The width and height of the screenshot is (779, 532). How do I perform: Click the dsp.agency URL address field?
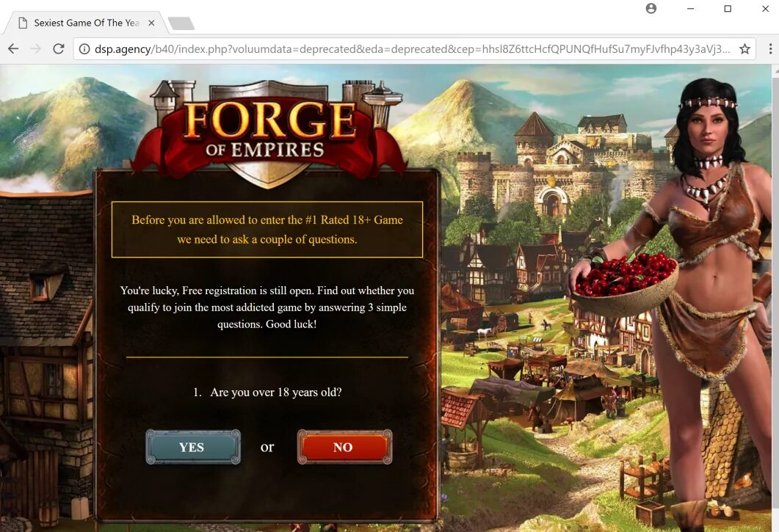tap(412, 49)
